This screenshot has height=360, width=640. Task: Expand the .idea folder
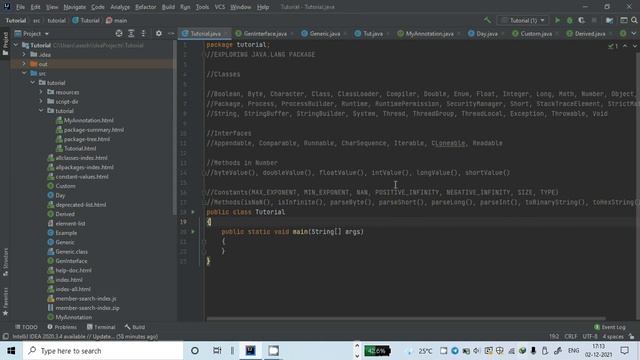24,54
